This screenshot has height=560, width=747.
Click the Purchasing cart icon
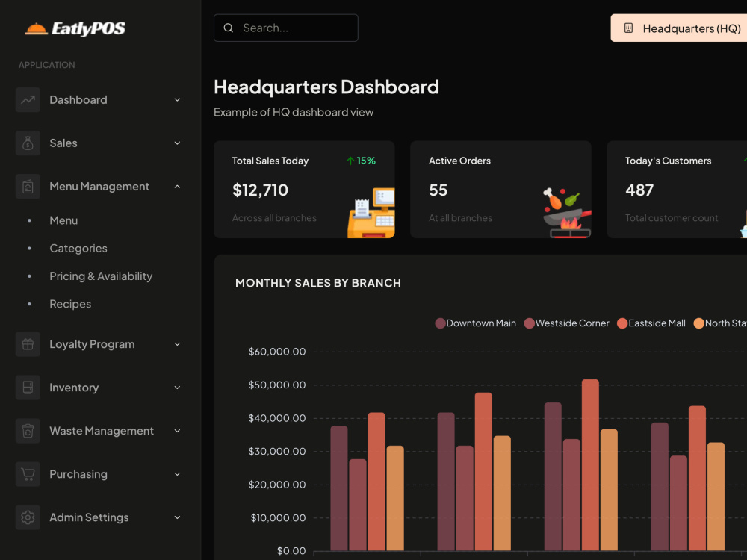[x=28, y=474]
